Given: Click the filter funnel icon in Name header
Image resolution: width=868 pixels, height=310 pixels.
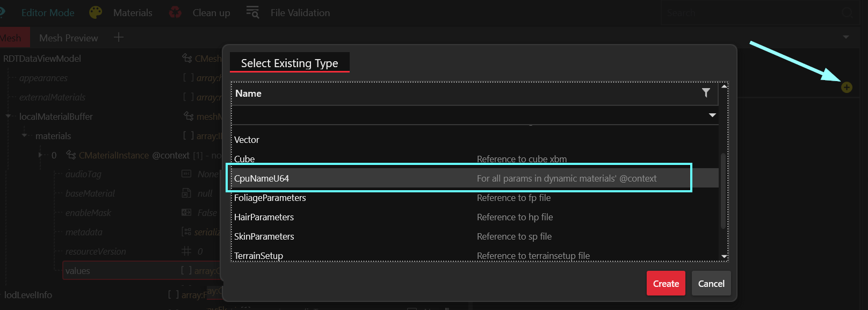Looking at the screenshot, I should [x=706, y=93].
